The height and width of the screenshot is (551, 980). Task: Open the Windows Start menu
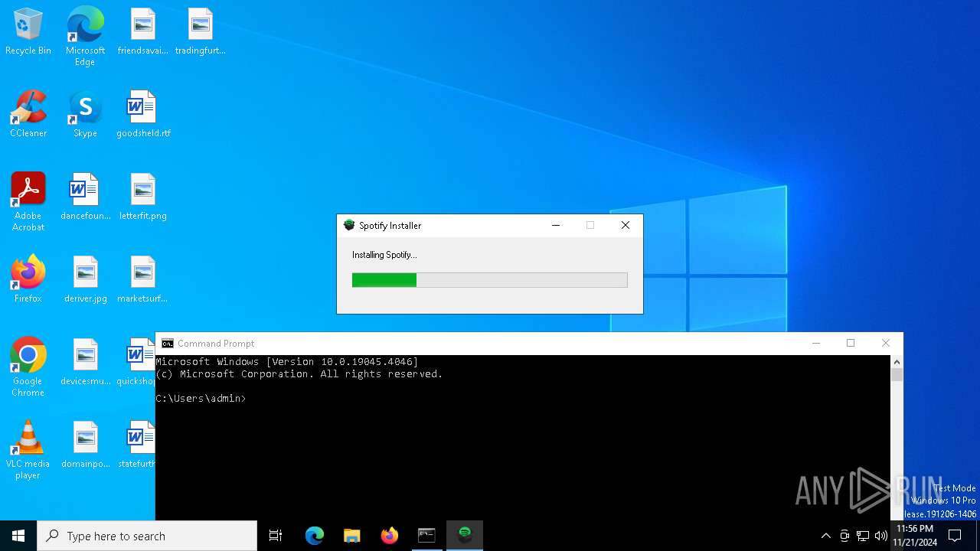(x=18, y=536)
